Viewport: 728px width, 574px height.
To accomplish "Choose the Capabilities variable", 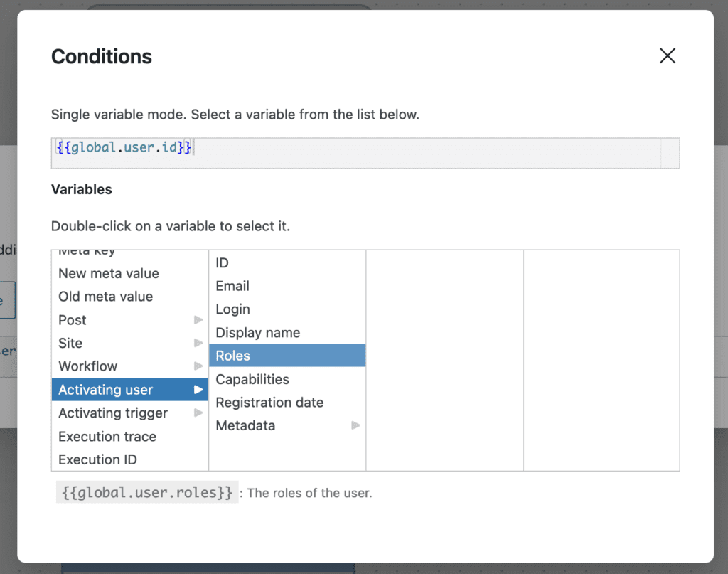I will (252, 379).
